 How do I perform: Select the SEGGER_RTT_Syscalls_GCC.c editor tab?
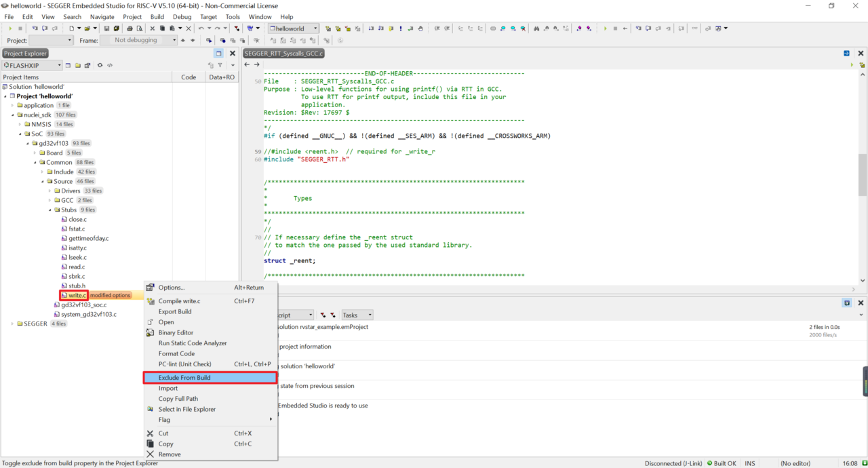point(284,53)
